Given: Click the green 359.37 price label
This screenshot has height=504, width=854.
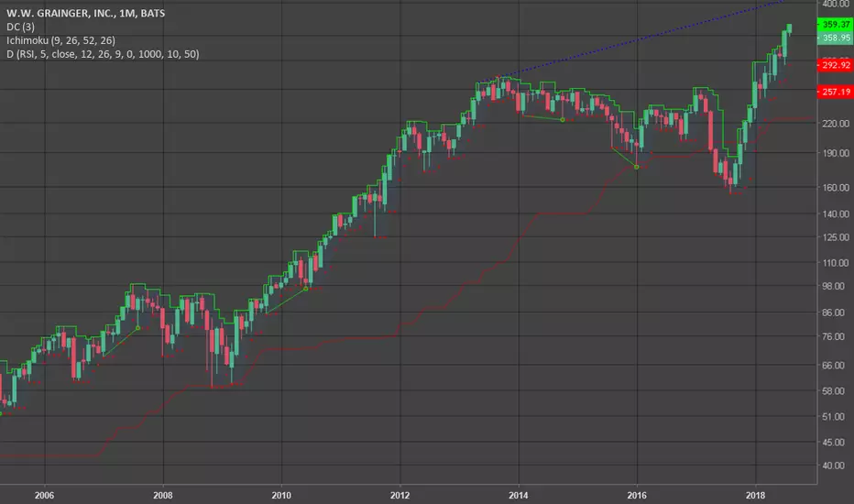Looking at the screenshot, I should click(835, 25).
